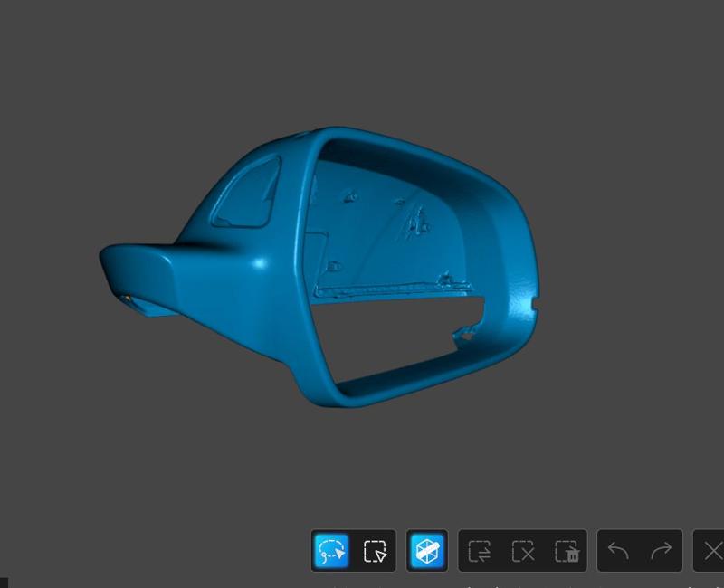Close the editing toolbar with X
This screenshot has width=724, height=588.
point(713,551)
